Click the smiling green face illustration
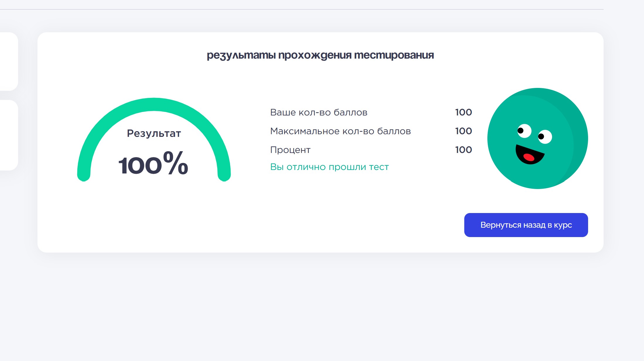 (537, 138)
